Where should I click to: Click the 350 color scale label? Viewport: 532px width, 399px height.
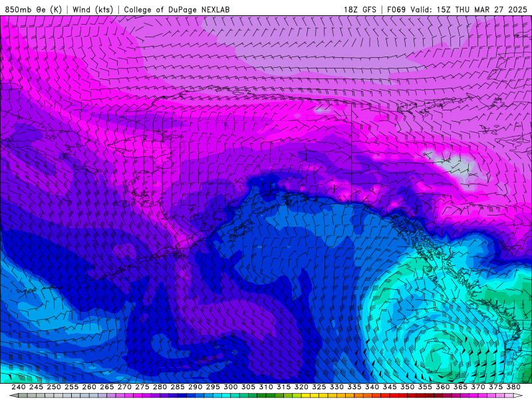pos(408,387)
